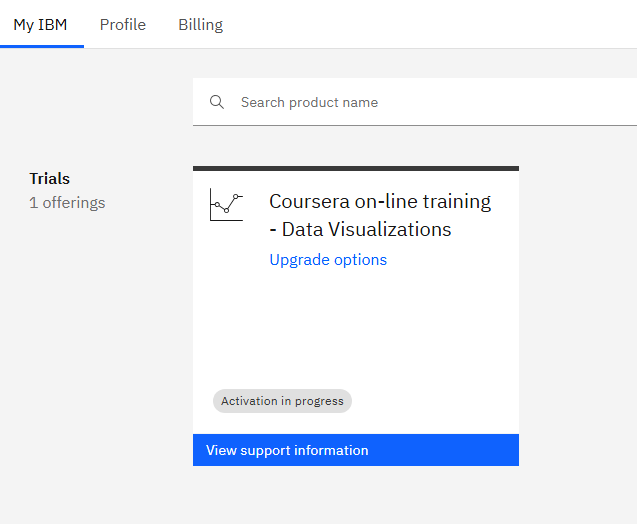The height and width of the screenshot is (524, 637).
Task: Click the 1 offerings count text
Action: click(67, 203)
